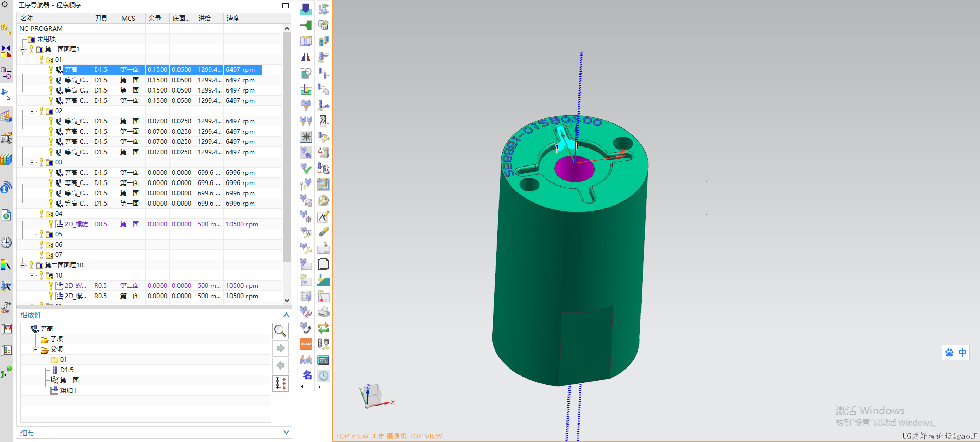The image size is (980, 442).
Task: Toggle the Baidu IME '中' language indicator
Action: (963, 353)
